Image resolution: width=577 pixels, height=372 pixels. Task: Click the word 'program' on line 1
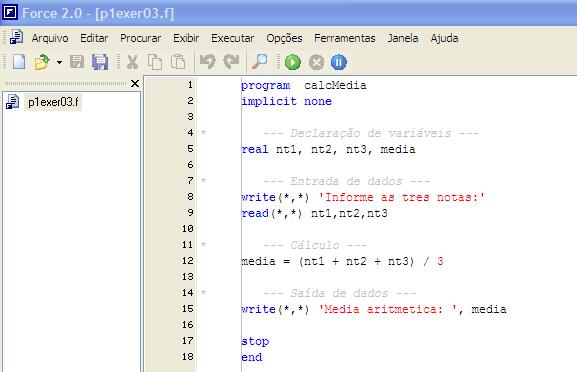point(266,86)
